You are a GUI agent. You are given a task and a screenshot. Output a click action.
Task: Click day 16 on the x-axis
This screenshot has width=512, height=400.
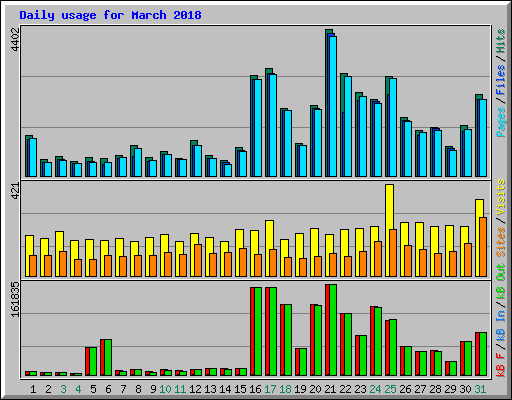[x=255, y=389]
